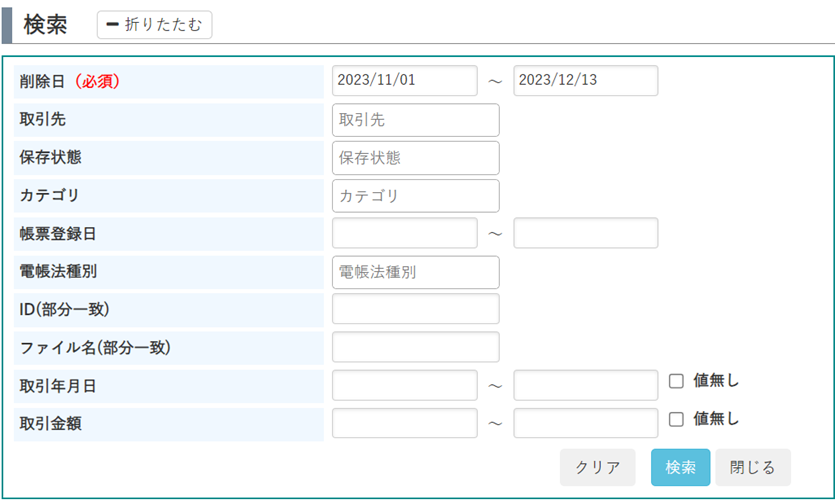Click the 帳票登録日 end date field
835x500 pixels.
point(585,233)
